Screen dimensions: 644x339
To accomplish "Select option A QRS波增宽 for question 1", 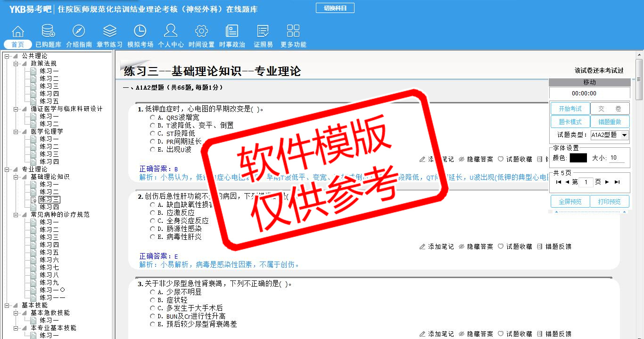I will pos(152,118).
